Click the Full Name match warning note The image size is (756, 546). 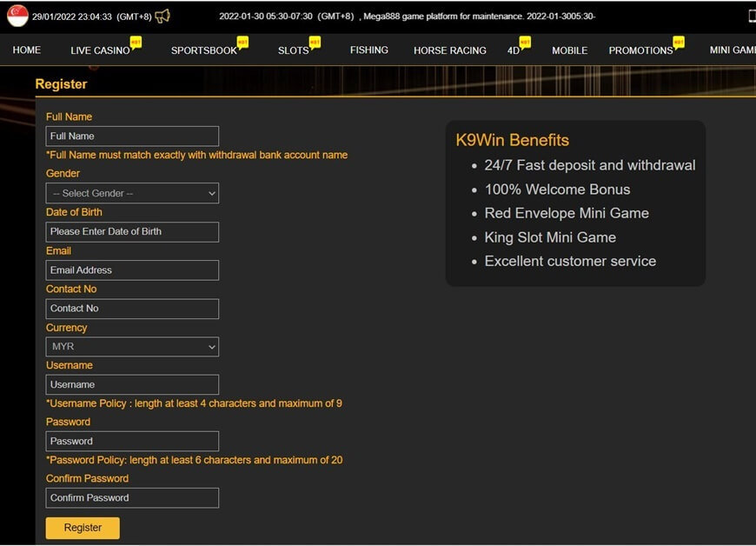coord(196,155)
